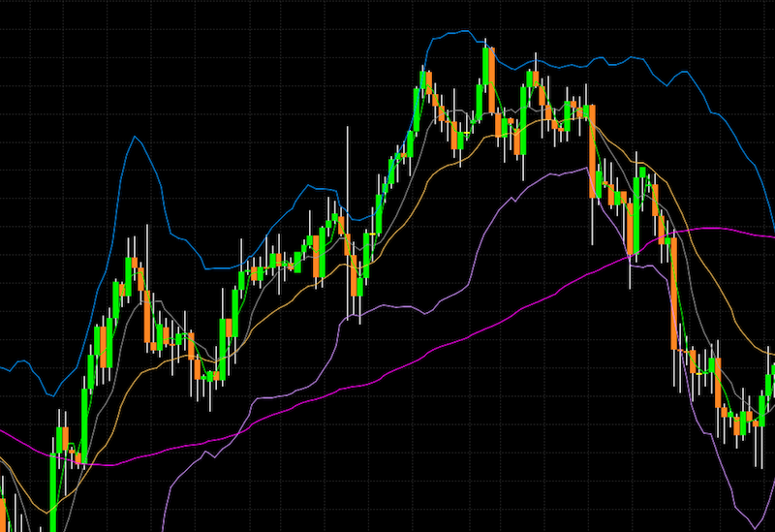Image resolution: width=775 pixels, height=532 pixels.
Task: Click the green candle at the far right edge
Action: [x=769, y=386]
